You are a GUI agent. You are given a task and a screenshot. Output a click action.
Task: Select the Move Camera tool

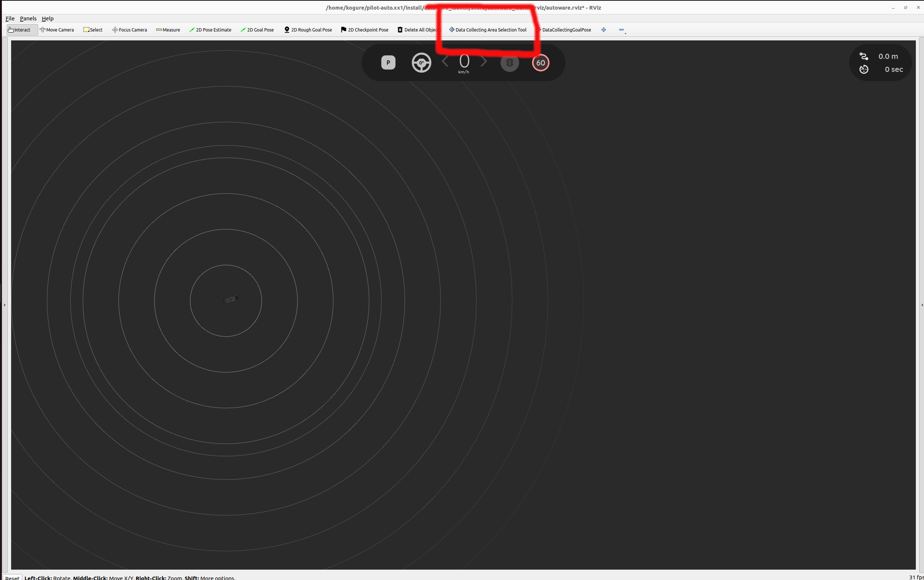pyautogui.click(x=57, y=30)
